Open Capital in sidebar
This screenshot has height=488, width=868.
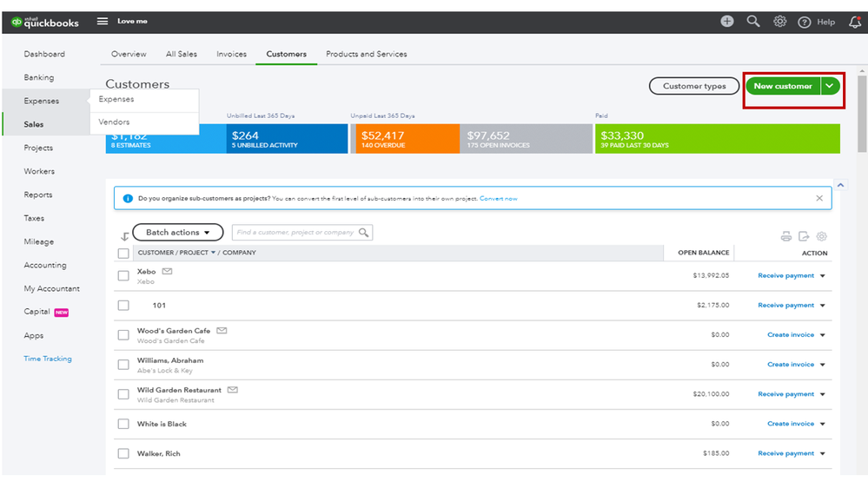36,312
